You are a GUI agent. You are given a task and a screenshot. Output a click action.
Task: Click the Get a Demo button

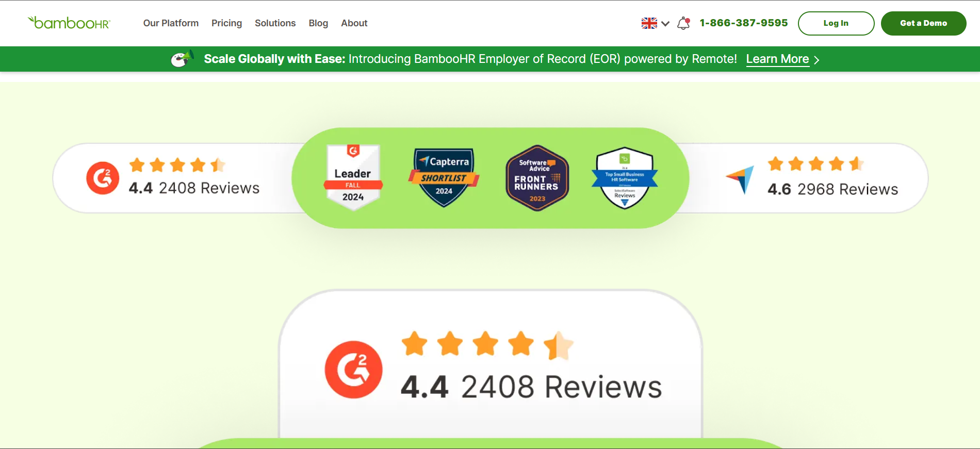click(923, 23)
